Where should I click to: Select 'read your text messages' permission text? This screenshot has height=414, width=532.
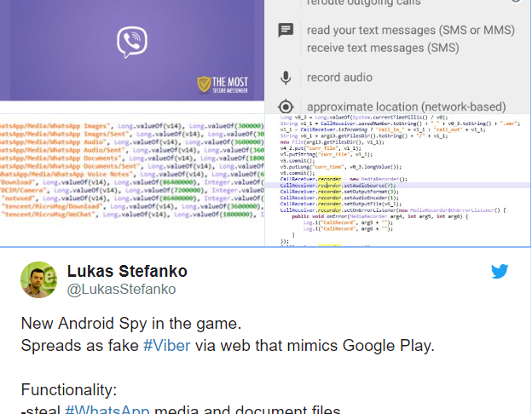411,30
